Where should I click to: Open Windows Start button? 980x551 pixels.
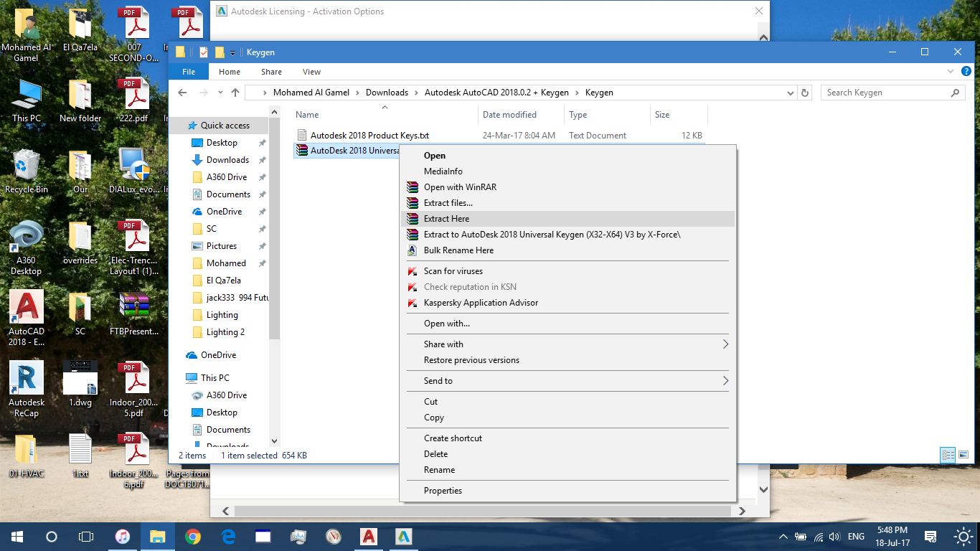pos(17,537)
